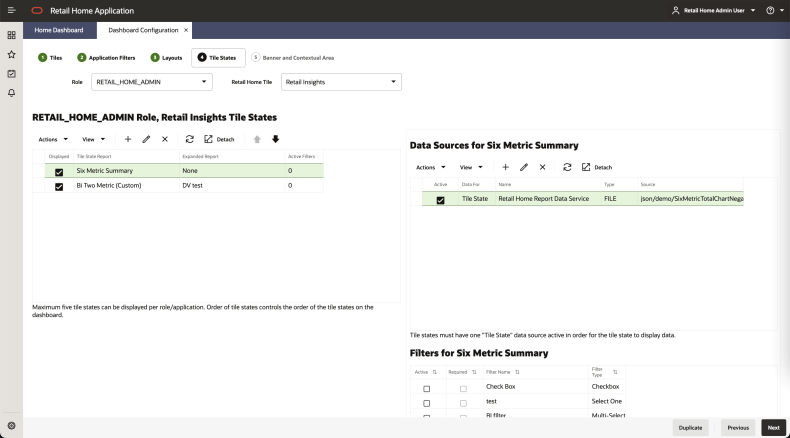The height and width of the screenshot is (438, 790).
Task: Sort filters by Filter Type column
Action: (x=615, y=372)
